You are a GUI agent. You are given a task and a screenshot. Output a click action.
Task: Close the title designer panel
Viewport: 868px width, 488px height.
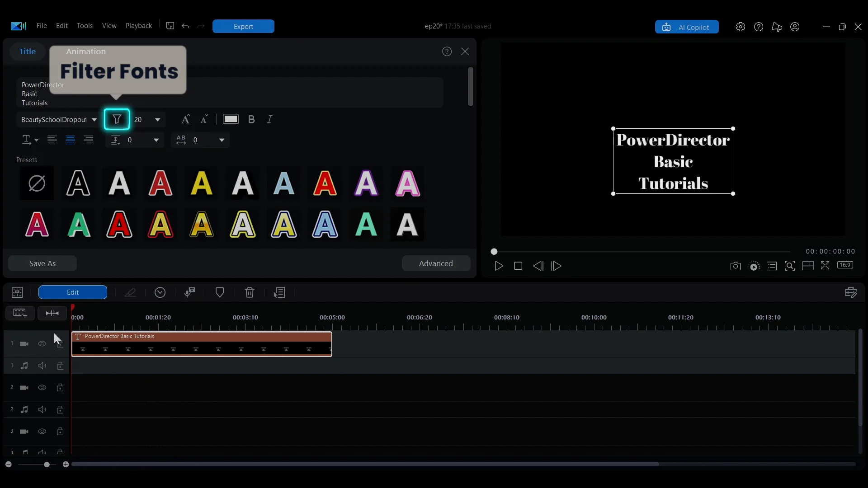[465, 52]
